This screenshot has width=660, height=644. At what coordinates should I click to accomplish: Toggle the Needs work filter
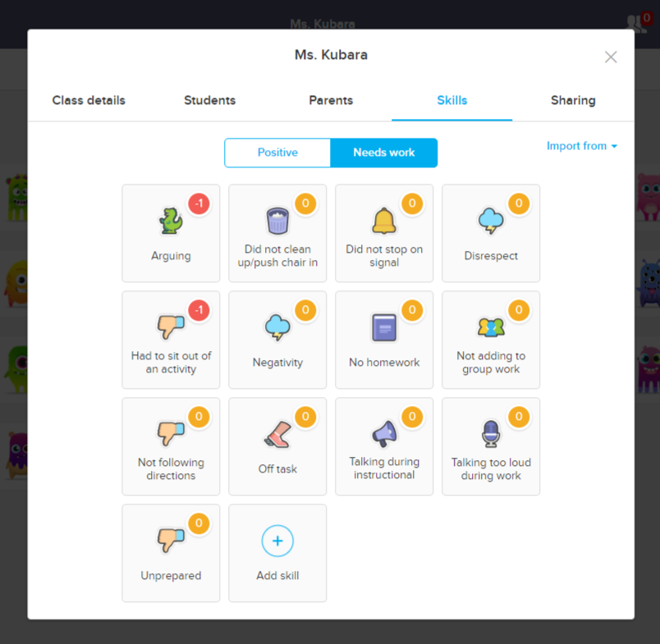pos(383,153)
